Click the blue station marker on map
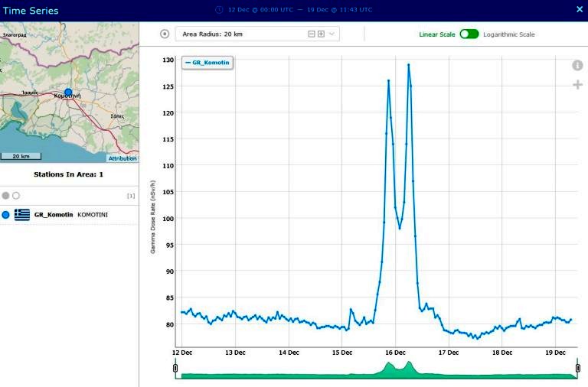The width and height of the screenshot is (588, 387). coord(68,92)
